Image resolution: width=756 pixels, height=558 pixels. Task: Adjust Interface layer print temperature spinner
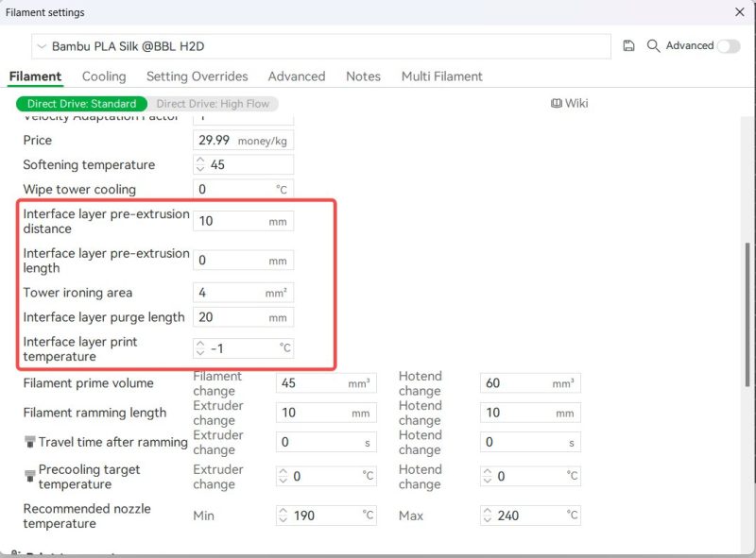point(200,348)
